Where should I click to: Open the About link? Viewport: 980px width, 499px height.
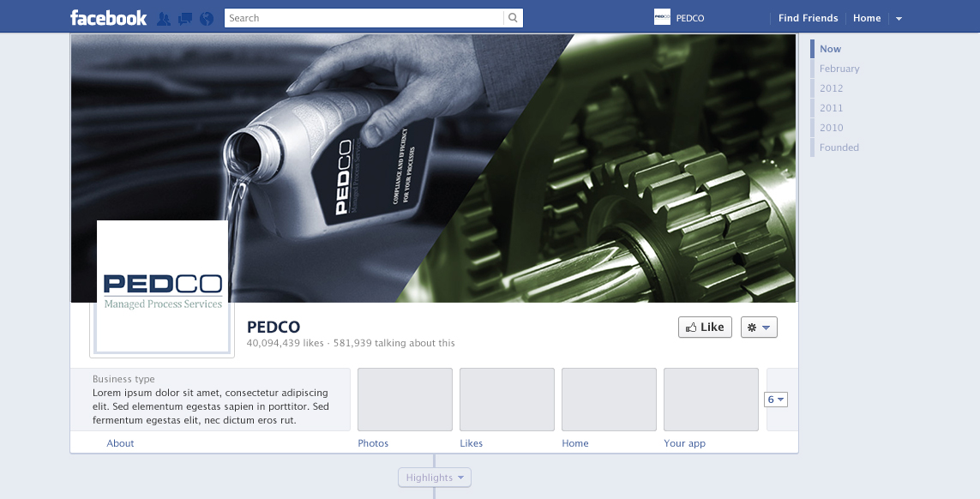pos(120,443)
